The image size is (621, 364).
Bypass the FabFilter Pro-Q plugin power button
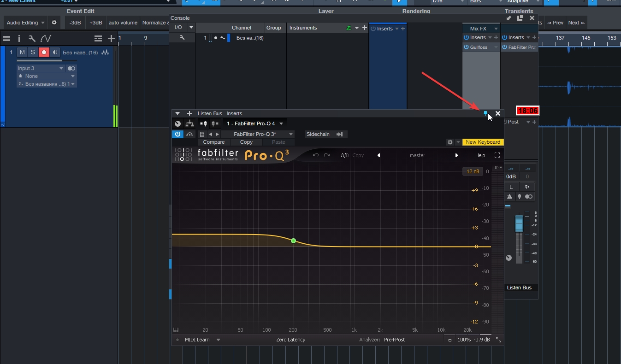[x=177, y=134]
